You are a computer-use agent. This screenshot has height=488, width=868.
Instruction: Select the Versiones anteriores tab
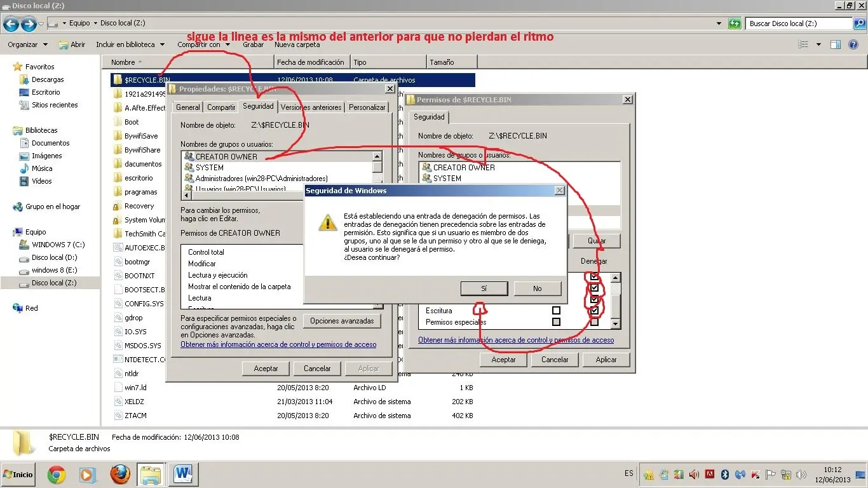(311, 107)
